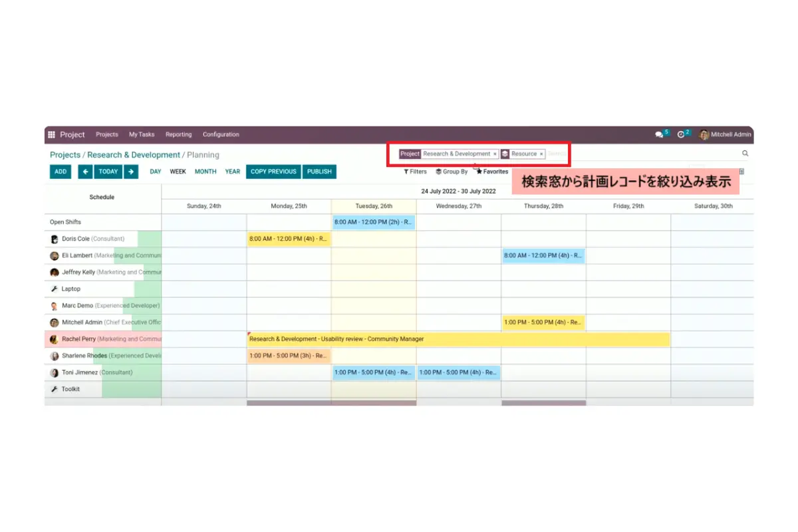This screenshot has height=532, width=798.
Task: Open the My Tasks menu
Action: (142, 134)
